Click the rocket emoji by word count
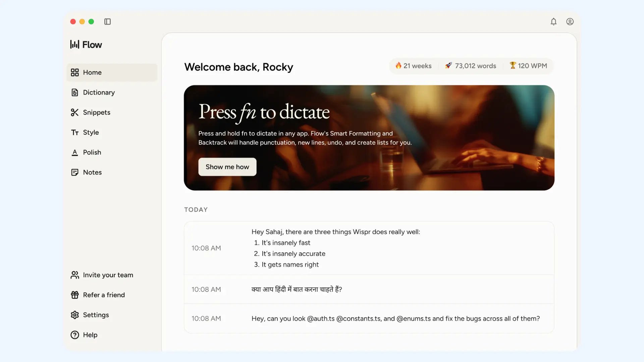 (448, 65)
